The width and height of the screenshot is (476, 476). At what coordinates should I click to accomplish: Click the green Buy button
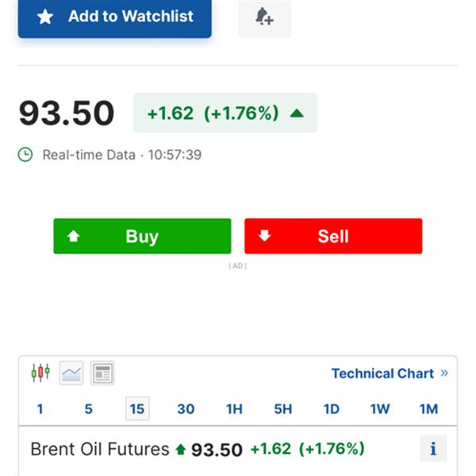tap(142, 236)
